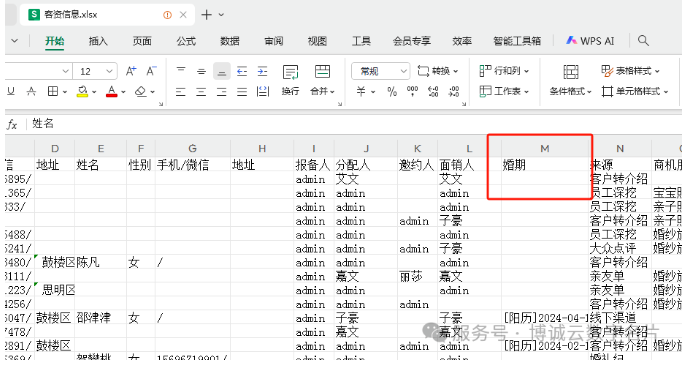Switch to the 开始 Home tab

point(55,41)
